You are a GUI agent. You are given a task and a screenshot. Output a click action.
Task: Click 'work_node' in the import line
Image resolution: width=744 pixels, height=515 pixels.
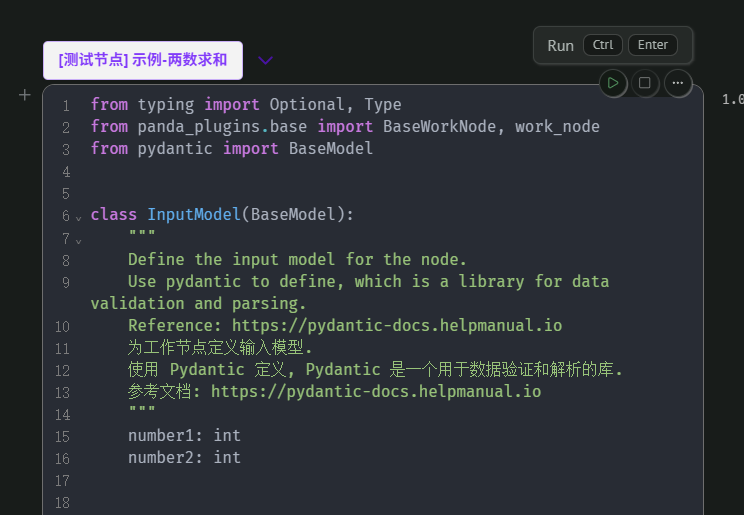pos(557,127)
